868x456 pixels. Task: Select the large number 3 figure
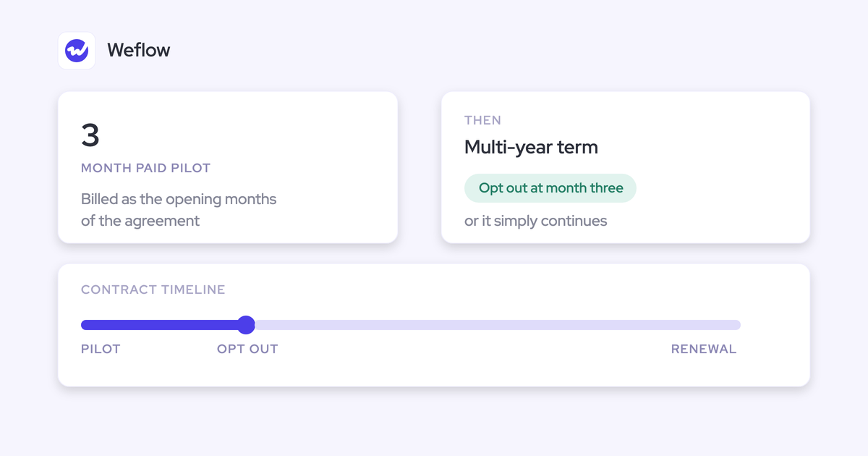(90, 135)
